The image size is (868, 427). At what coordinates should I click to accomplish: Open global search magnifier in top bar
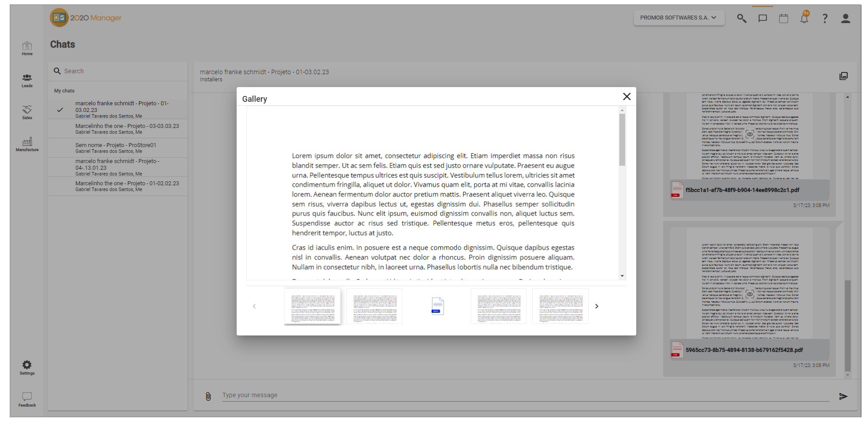pyautogui.click(x=741, y=18)
